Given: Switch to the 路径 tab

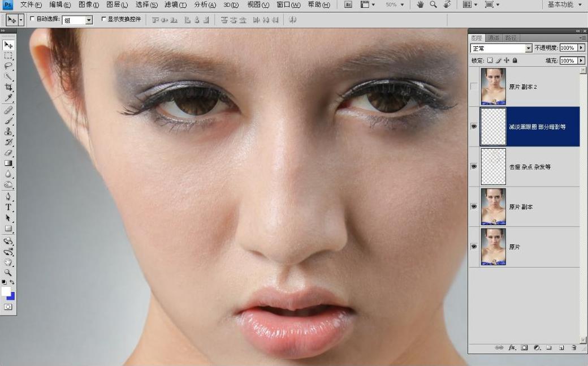Looking at the screenshot, I should pyautogui.click(x=511, y=37).
